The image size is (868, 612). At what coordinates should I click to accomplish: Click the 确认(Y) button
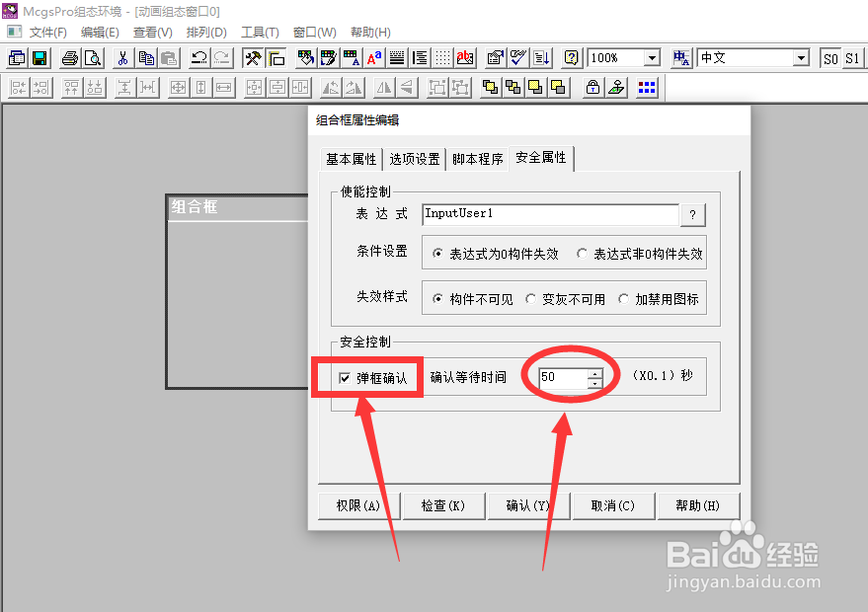tap(528, 505)
